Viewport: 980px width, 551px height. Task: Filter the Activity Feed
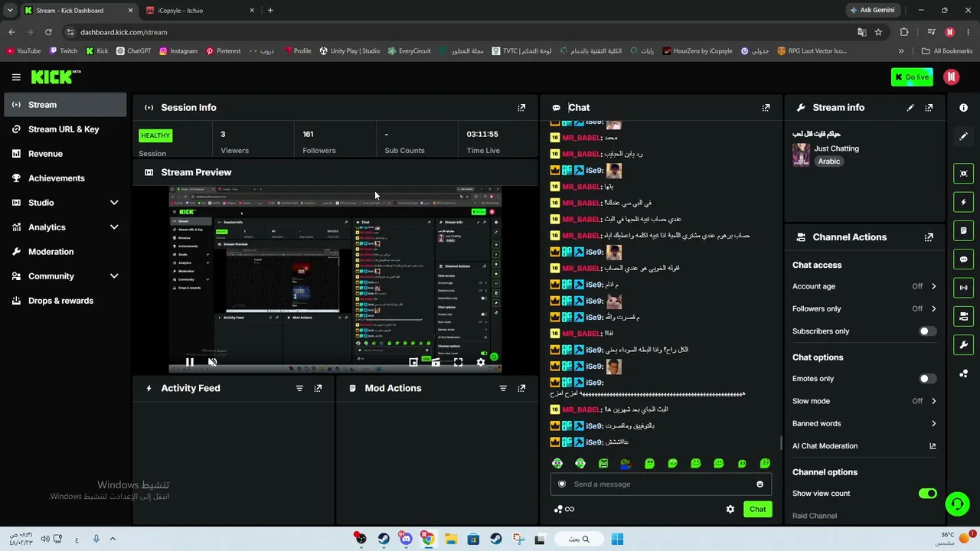point(299,388)
